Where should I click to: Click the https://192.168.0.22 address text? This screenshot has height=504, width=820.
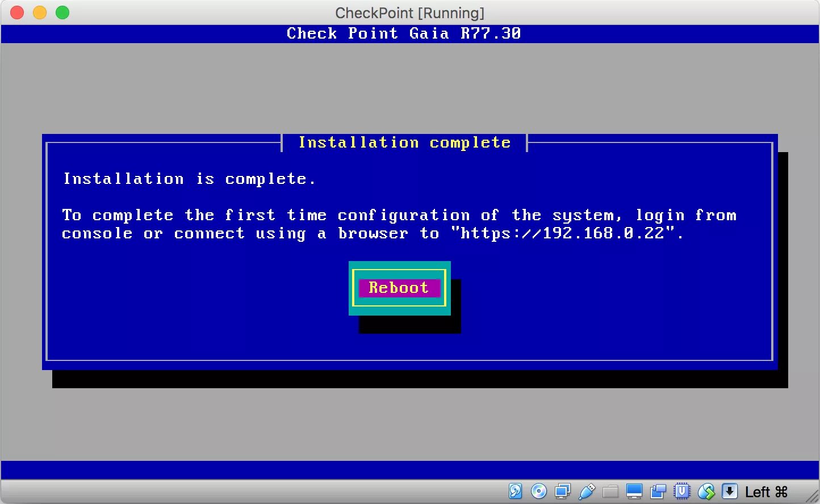pos(562,233)
